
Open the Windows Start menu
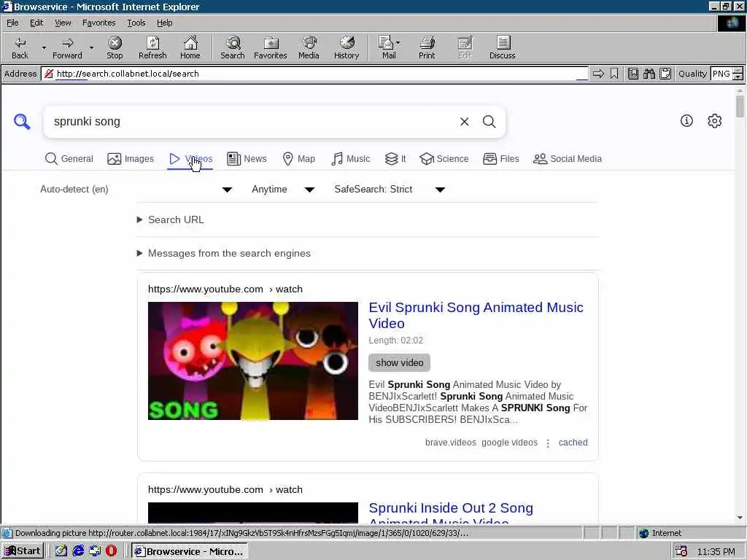23,551
